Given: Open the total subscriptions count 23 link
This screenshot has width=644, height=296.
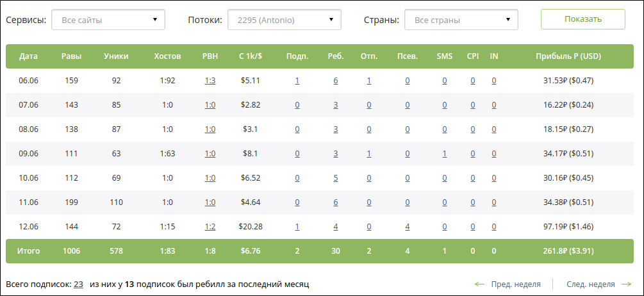Looking at the screenshot, I should (78, 284).
